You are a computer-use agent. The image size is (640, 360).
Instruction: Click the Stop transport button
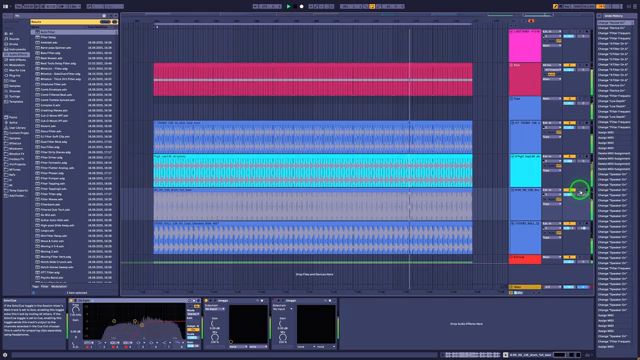pos(295,7)
